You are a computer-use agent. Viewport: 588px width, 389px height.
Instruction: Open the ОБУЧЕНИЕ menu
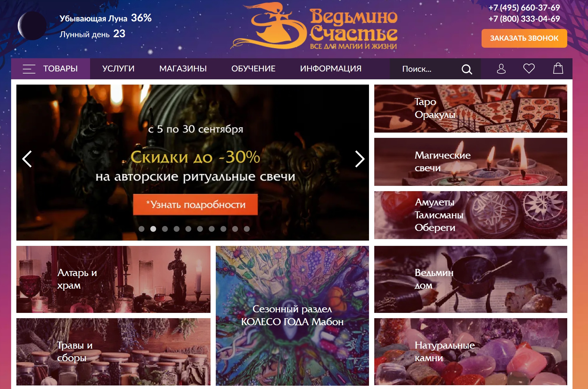(253, 68)
